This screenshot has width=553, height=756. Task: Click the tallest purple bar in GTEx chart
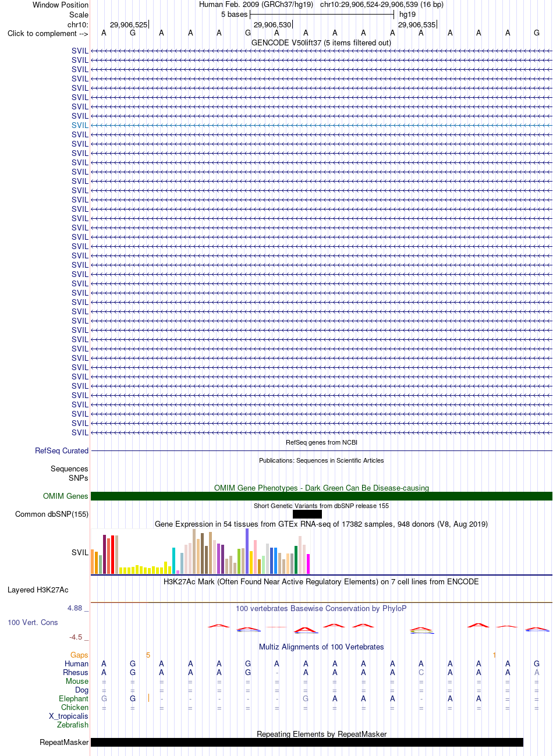pyautogui.click(x=247, y=551)
